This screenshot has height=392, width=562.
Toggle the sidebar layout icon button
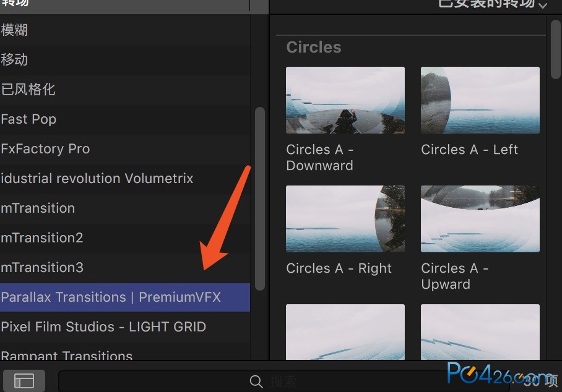[x=24, y=380]
